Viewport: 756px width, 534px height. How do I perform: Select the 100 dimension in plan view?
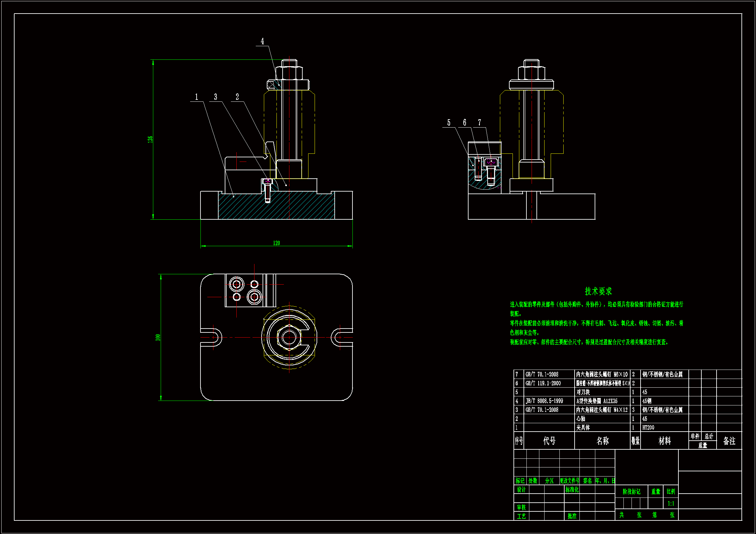(158, 337)
